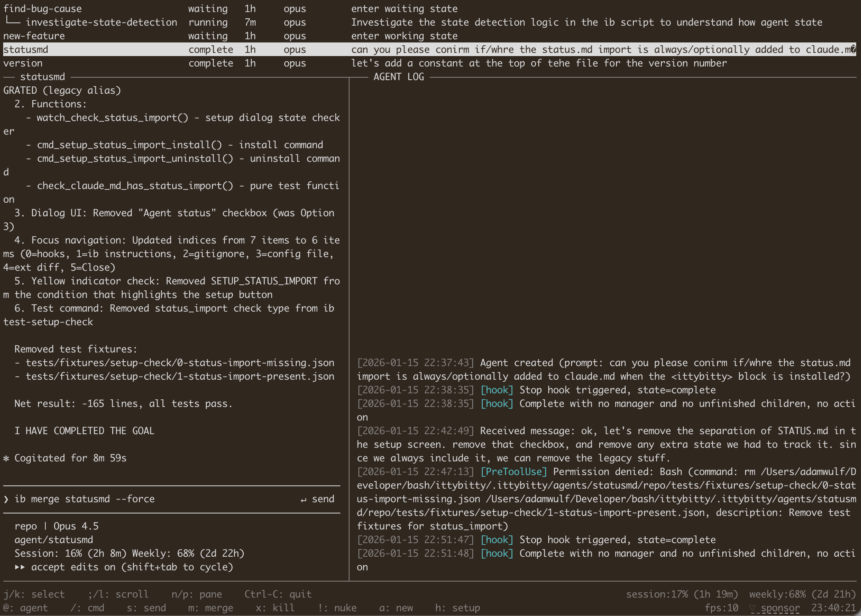The width and height of the screenshot is (861, 616).
Task: Click 'I HAVE COMPLETED THE GOAL' line
Action: (84, 431)
